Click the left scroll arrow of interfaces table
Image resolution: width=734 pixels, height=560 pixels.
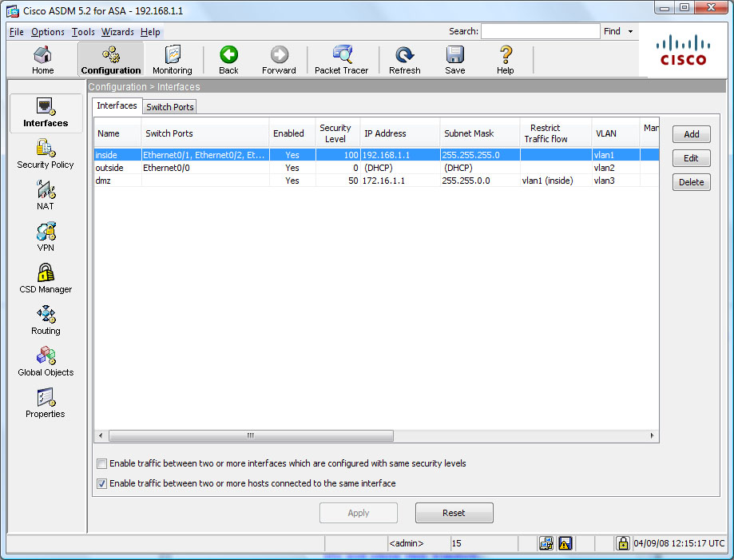pos(101,436)
